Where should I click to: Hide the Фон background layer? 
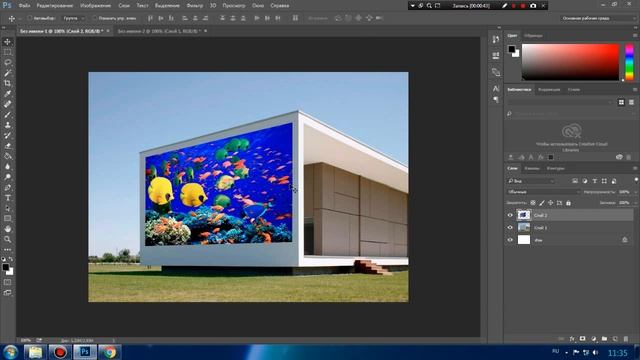[x=510, y=240]
